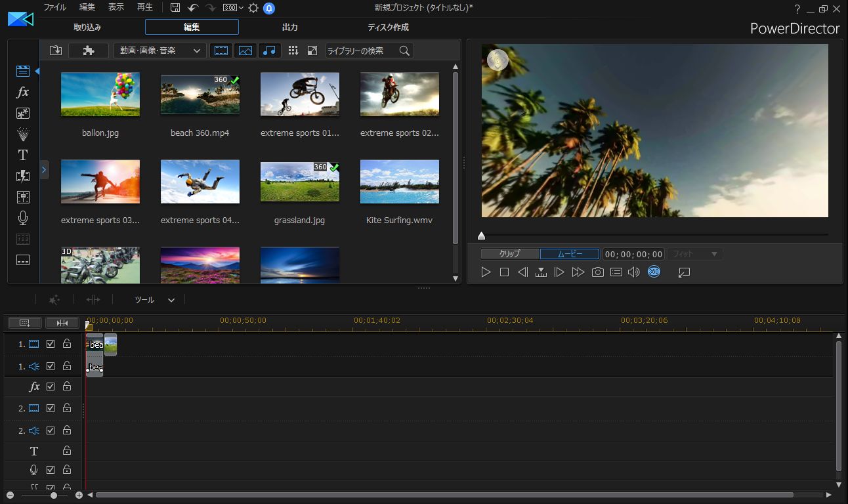Image resolution: width=848 pixels, height=504 pixels.
Task: Open the Effects (fx) room
Action: pyautogui.click(x=22, y=92)
